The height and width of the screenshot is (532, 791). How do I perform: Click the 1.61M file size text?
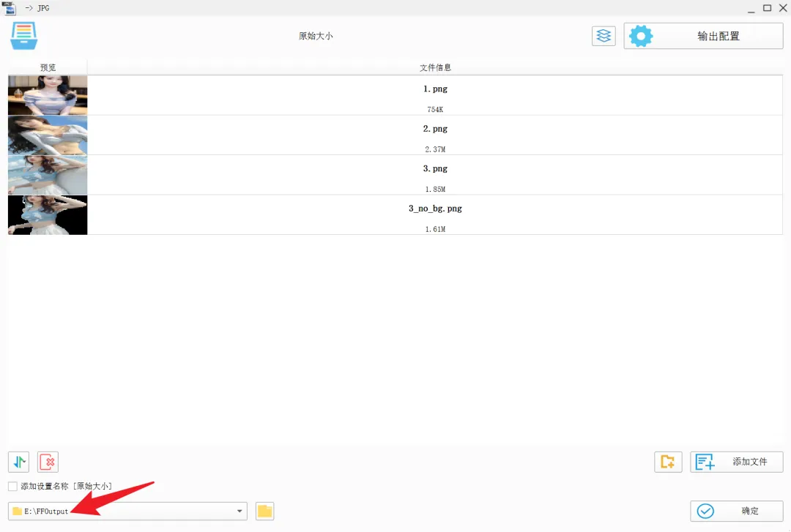point(435,229)
